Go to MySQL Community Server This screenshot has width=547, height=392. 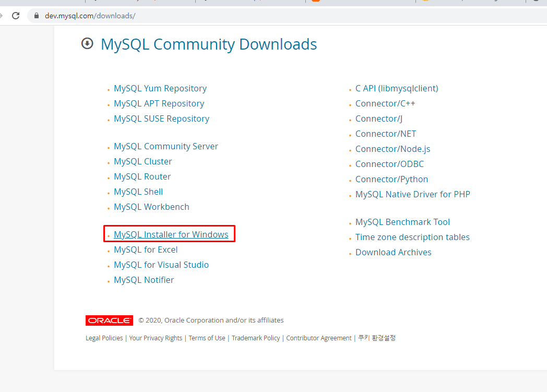165,146
